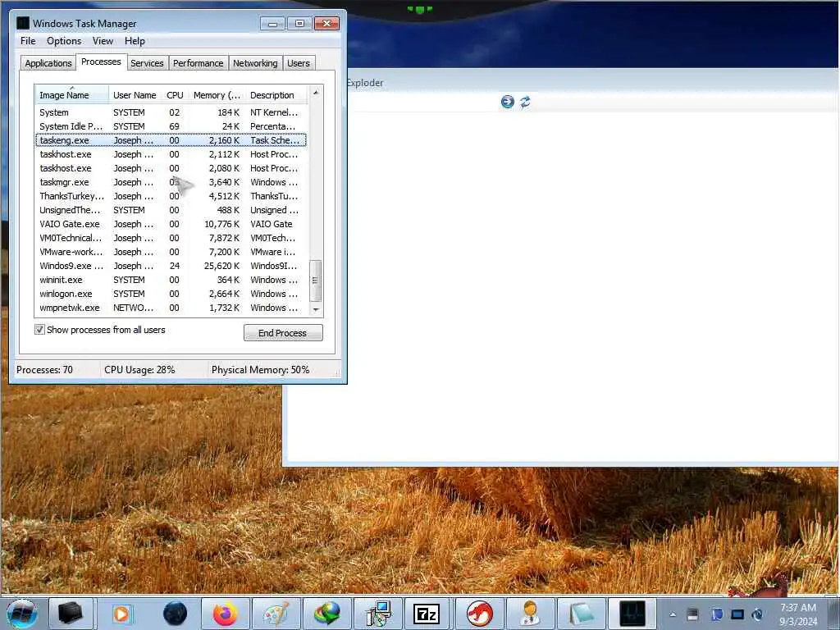Click the tray icon next to clock
Screen dimensions: 840x630
757,614
